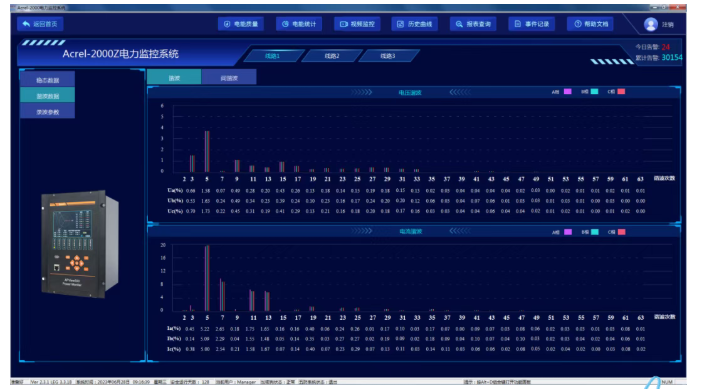Select 稳态数据 in the left panel
Screen dimensions: 701x389
[47, 80]
